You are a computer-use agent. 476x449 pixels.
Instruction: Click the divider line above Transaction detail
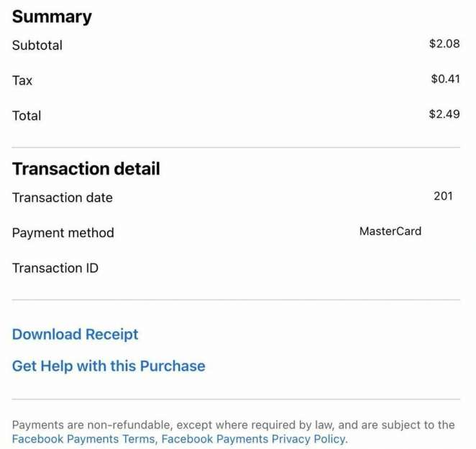tap(236, 148)
